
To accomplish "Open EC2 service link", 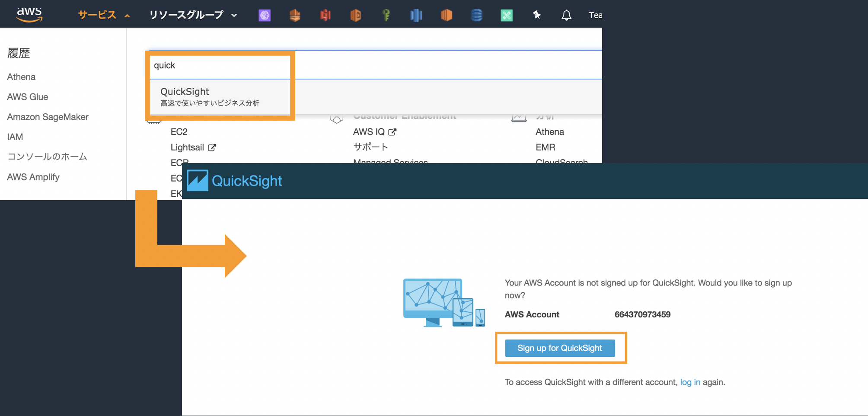I will pos(179,132).
